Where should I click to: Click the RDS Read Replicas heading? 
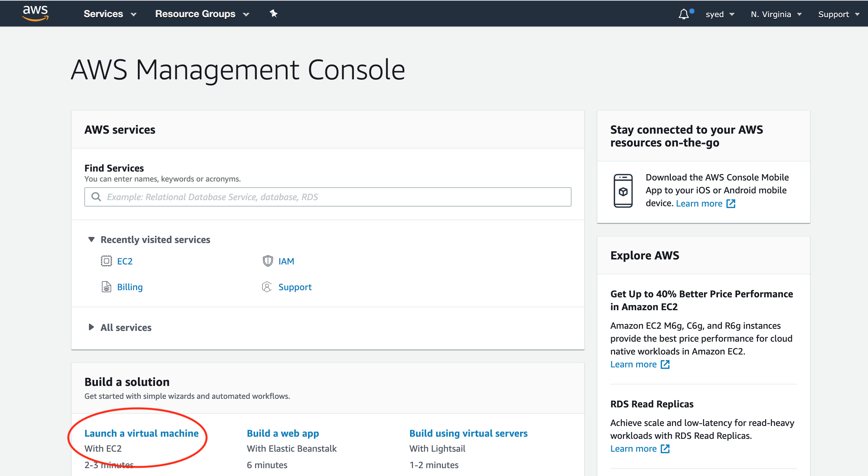point(652,404)
